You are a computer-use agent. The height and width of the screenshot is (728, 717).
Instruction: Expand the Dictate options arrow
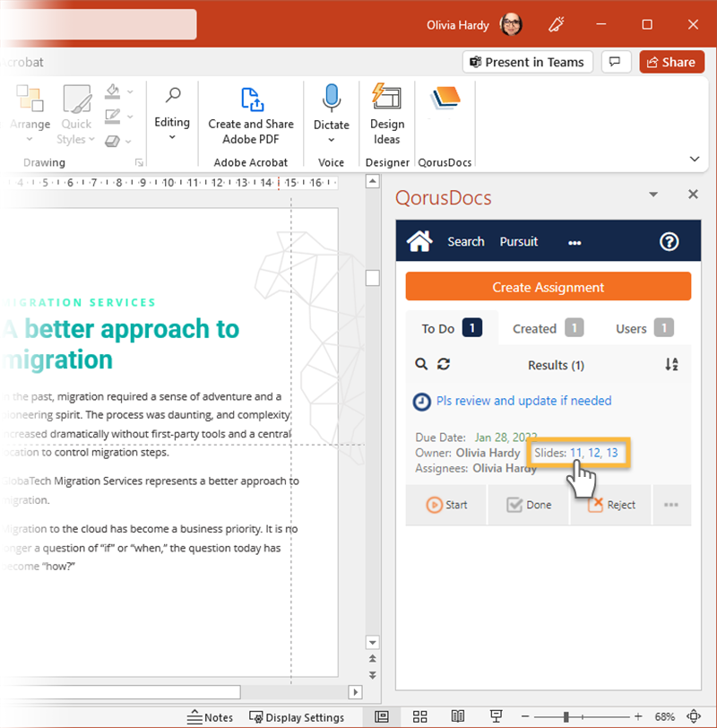(x=332, y=140)
